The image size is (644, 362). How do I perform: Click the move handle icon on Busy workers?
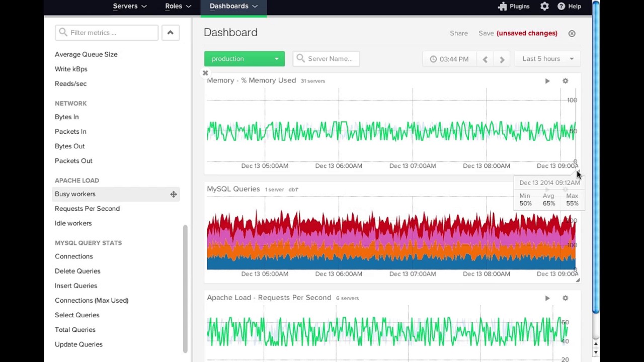(174, 194)
